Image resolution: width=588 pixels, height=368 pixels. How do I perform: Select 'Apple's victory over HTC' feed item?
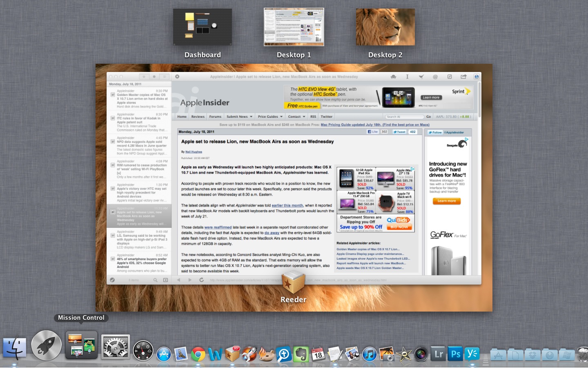point(139,192)
